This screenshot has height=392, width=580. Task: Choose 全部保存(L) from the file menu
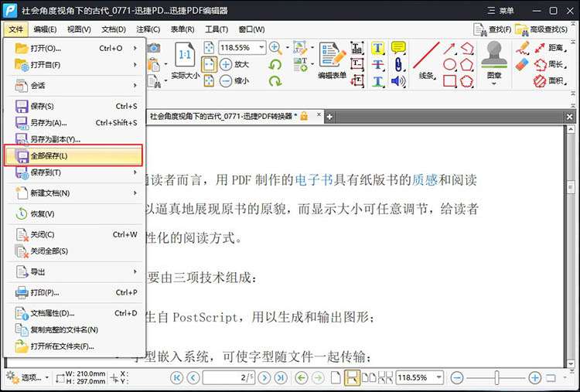coord(73,155)
